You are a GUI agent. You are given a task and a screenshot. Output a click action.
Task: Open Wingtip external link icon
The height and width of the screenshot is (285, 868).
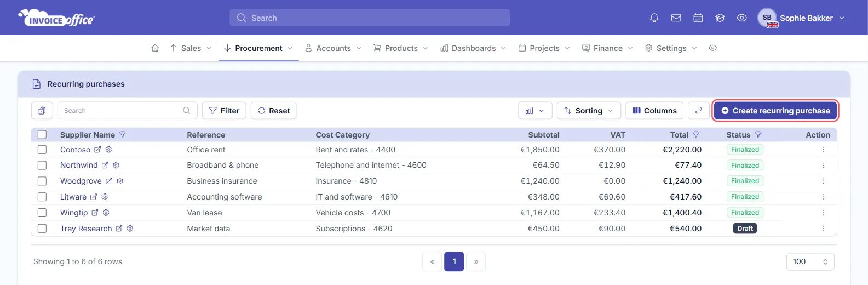tap(95, 213)
